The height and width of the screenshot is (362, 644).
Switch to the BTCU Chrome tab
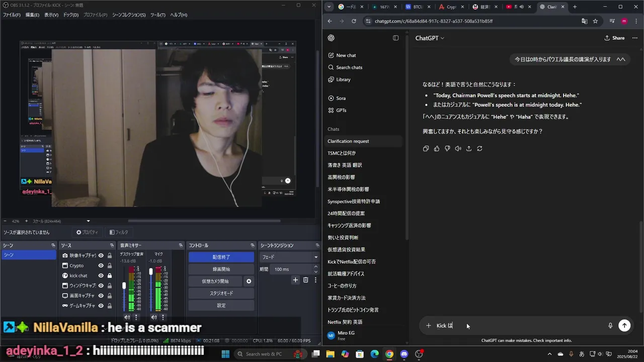coord(418,7)
